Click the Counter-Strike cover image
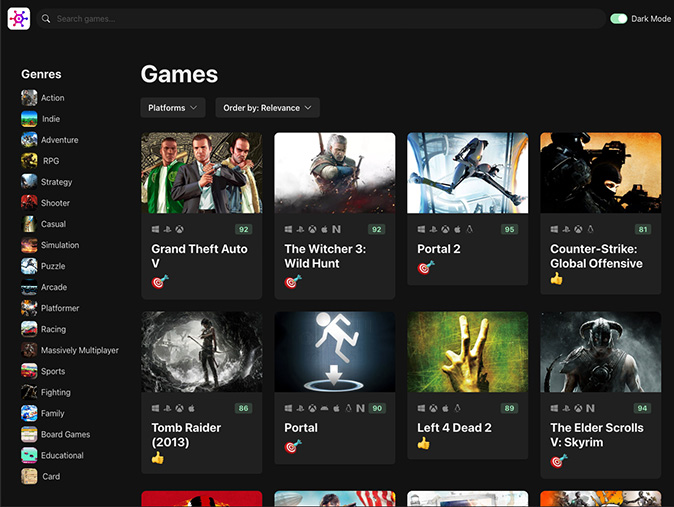Viewport: 674px width, 507px height. pyautogui.click(x=601, y=173)
